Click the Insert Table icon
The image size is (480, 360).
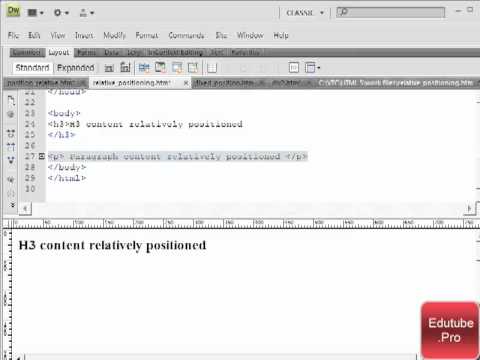[x=212, y=68]
